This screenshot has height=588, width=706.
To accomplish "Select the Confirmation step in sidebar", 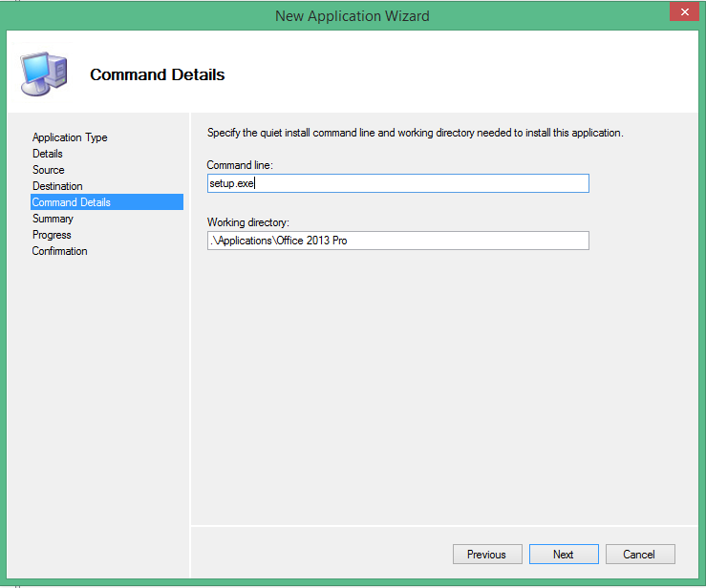I will (59, 251).
